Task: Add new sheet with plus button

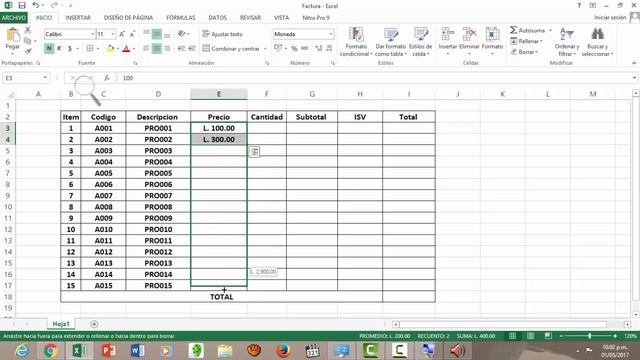Action: tap(94, 324)
